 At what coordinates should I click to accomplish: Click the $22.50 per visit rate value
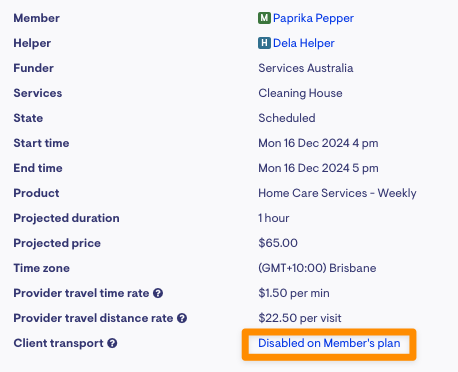click(300, 318)
